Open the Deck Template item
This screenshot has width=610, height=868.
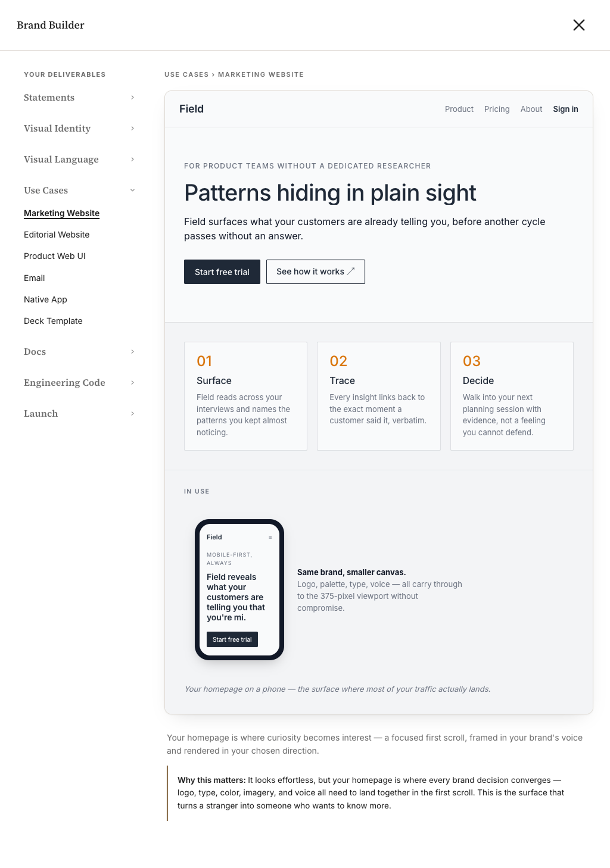pyautogui.click(x=53, y=321)
